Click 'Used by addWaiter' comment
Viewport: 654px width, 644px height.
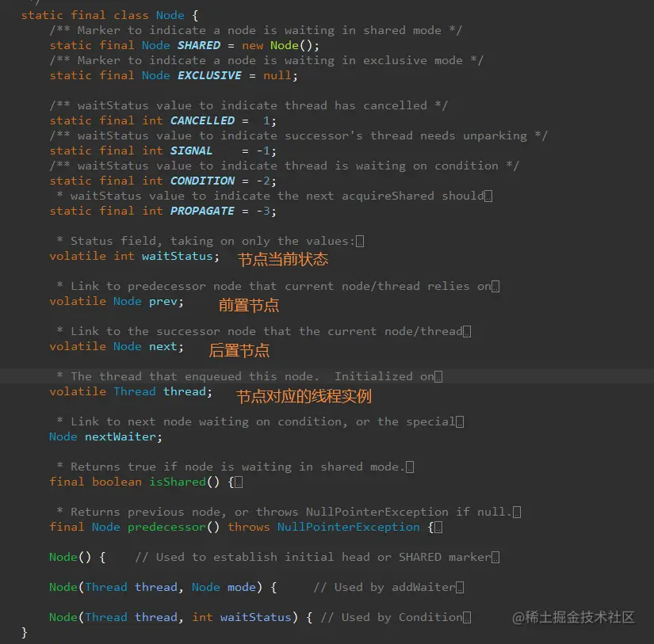coord(384,587)
